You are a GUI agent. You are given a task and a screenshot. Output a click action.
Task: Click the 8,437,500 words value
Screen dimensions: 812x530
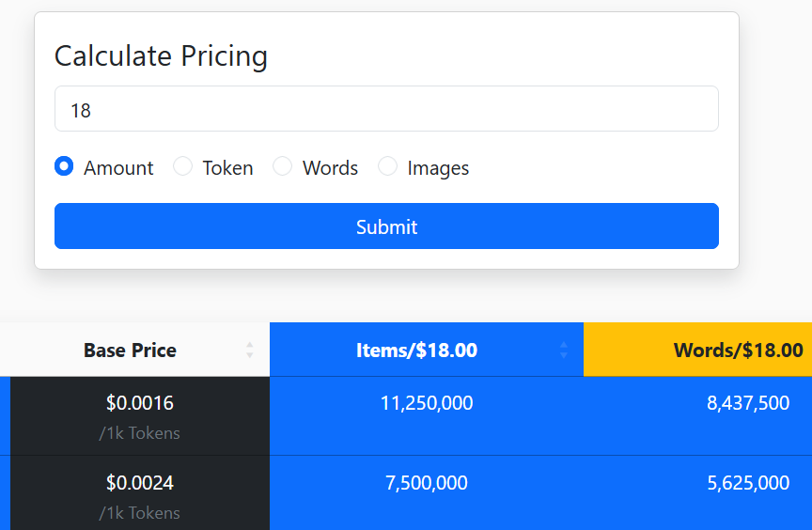(748, 403)
